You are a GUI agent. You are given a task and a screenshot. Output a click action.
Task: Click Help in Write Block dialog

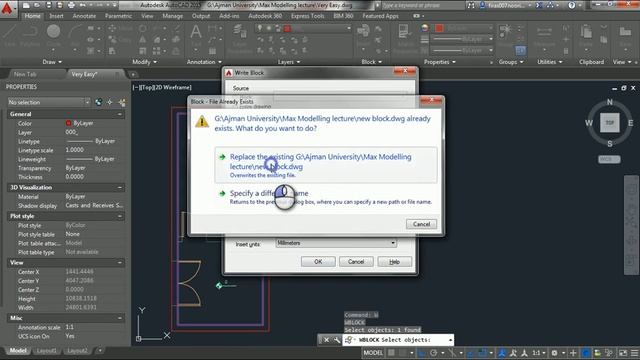[x=394, y=262]
